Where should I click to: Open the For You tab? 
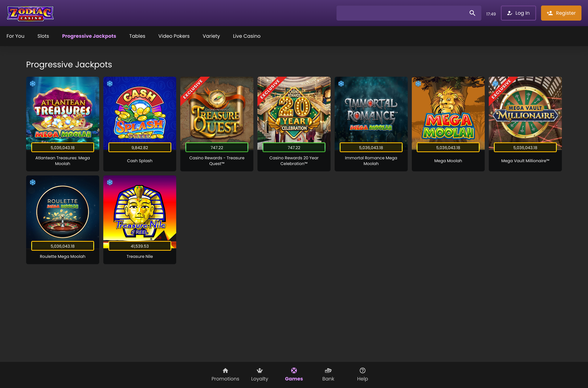point(15,36)
